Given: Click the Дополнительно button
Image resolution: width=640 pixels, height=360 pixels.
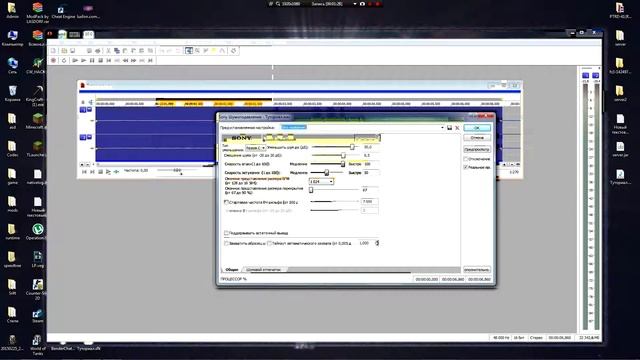Looking at the screenshot, I should pyautogui.click(x=477, y=270).
